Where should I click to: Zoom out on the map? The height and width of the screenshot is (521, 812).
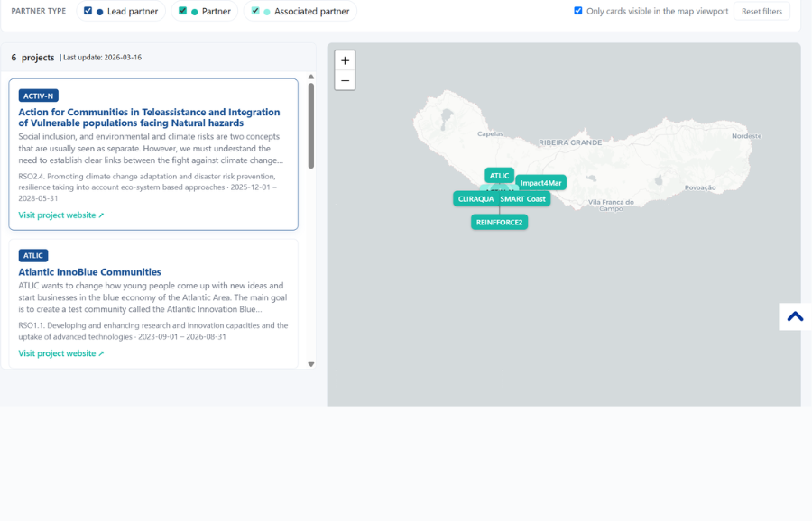pyautogui.click(x=345, y=81)
